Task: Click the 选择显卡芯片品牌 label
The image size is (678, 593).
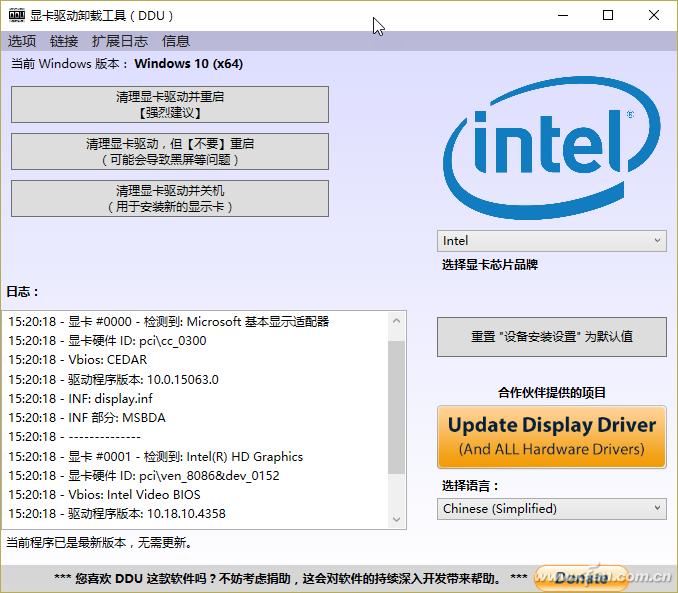Action: (x=489, y=265)
